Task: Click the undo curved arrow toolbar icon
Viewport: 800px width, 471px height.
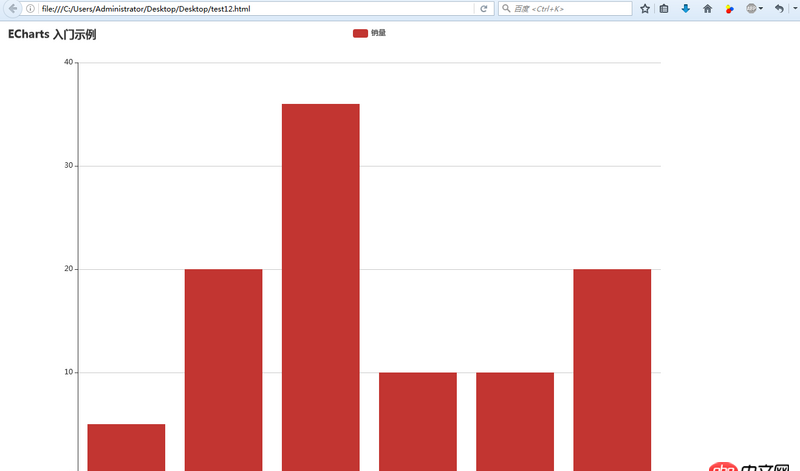Action: (x=779, y=9)
